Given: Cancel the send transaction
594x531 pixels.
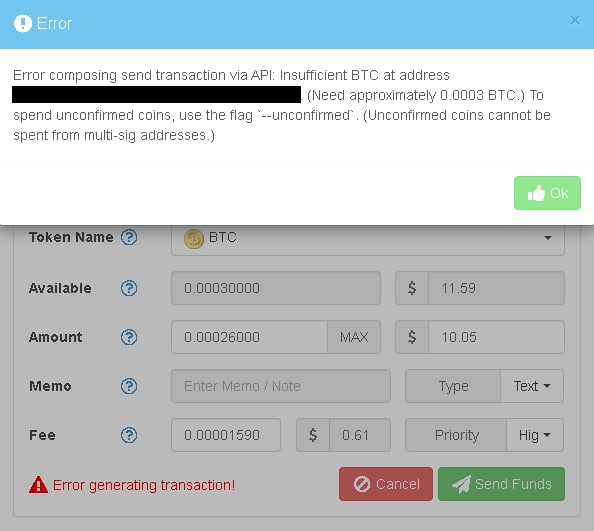Looking at the screenshot, I should click(x=386, y=484).
